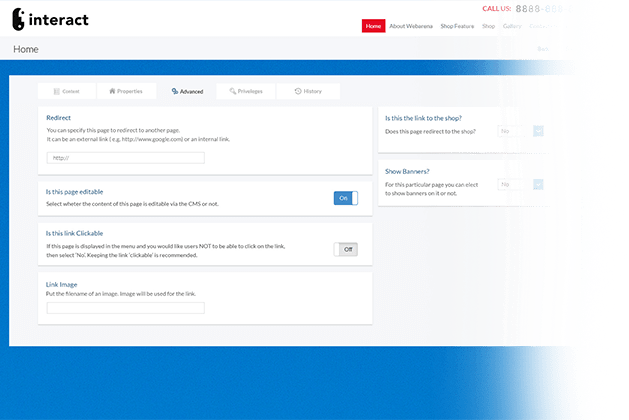Viewport: 629px width, 420px height.
Task: Focus the Link Image filename field
Action: pyautogui.click(x=126, y=308)
